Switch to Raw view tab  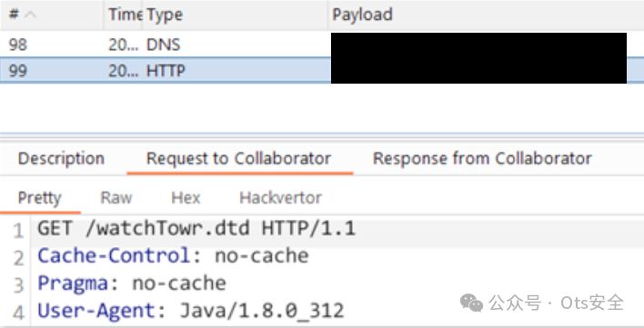[x=116, y=198]
